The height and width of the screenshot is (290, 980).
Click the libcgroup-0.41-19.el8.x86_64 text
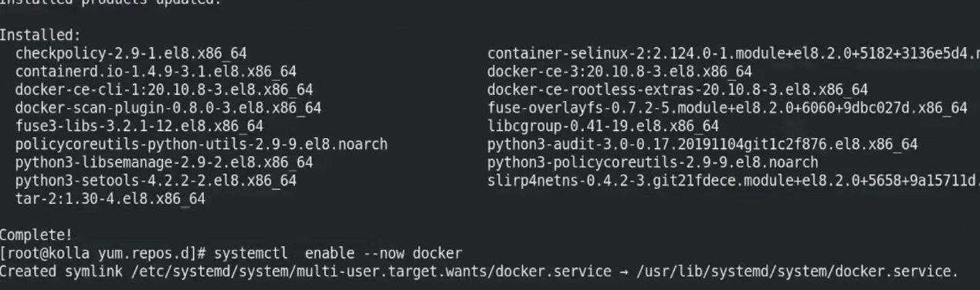click(603, 125)
